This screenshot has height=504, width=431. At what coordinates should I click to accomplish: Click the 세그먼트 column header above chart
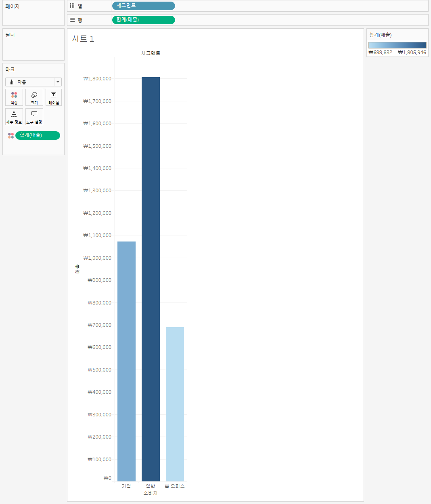pyautogui.click(x=151, y=53)
